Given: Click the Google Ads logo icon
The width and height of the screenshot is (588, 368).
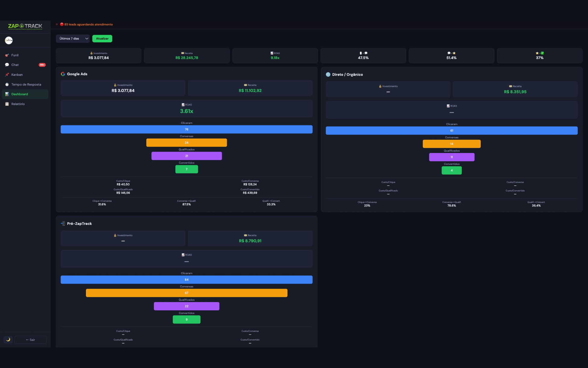Looking at the screenshot, I should tap(63, 74).
